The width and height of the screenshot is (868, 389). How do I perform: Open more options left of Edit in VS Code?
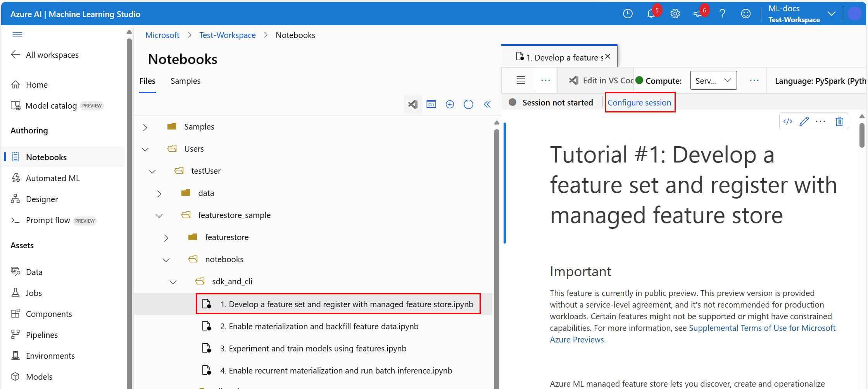point(545,80)
